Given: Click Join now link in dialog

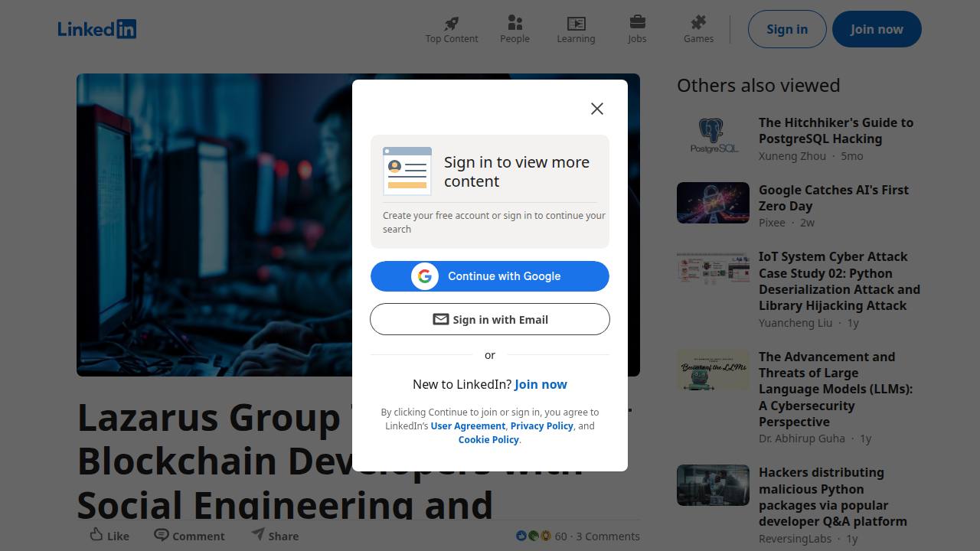Looking at the screenshot, I should (541, 384).
